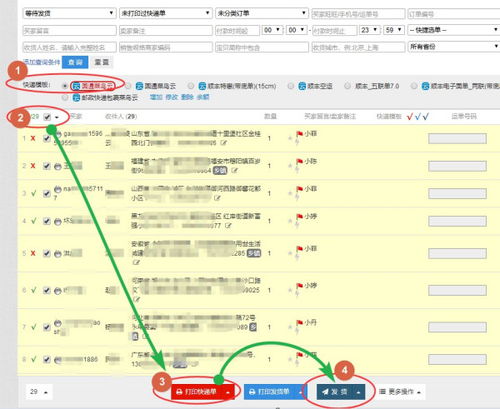Click the 修改 template link

171,97
